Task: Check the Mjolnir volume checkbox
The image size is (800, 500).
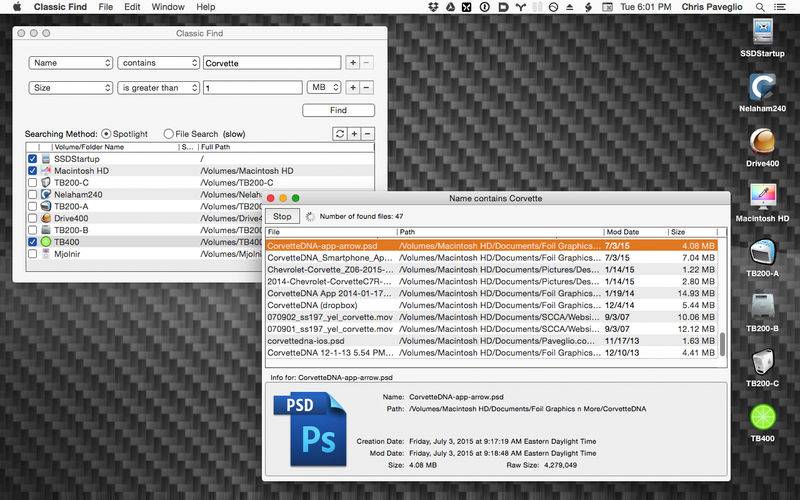Action: click(x=33, y=254)
